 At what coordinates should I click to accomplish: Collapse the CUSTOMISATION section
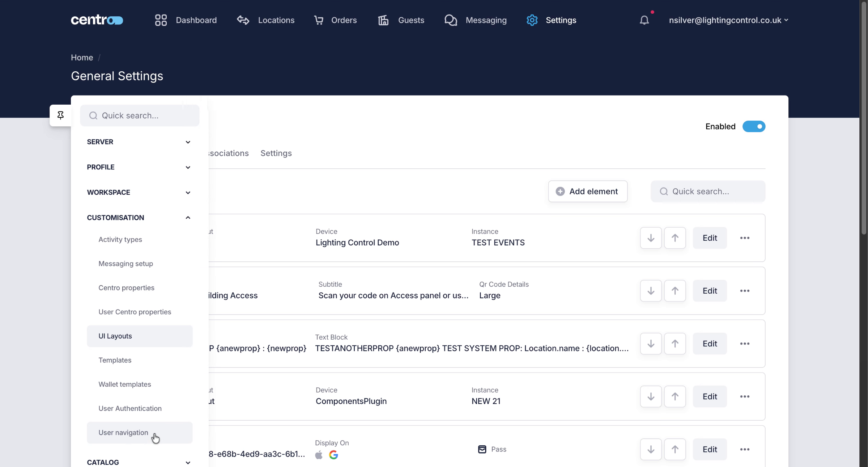point(188,218)
